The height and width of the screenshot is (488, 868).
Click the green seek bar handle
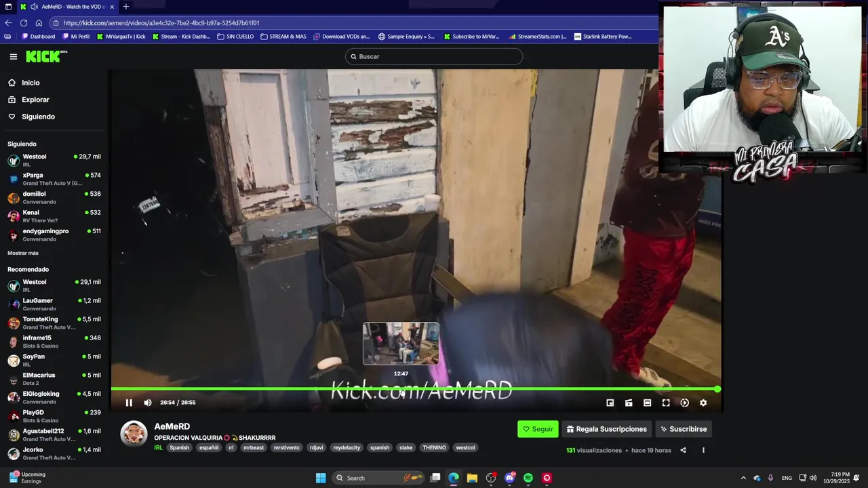tap(717, 389)
